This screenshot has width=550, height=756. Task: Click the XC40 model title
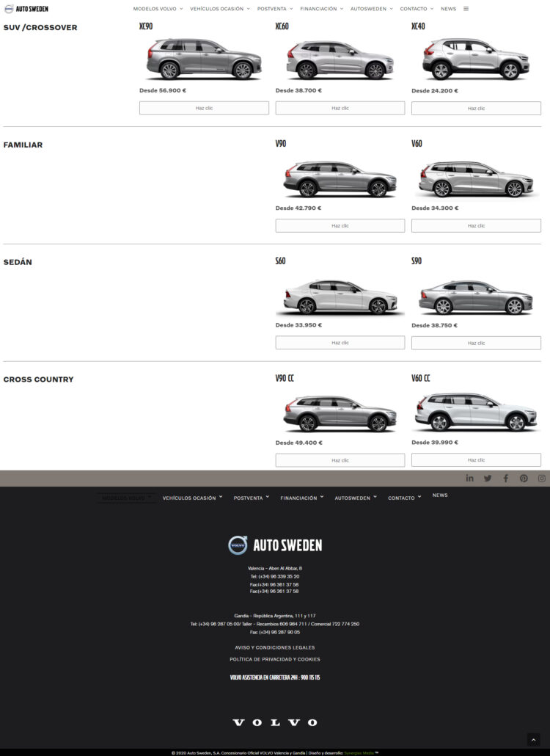click(418, 26)
